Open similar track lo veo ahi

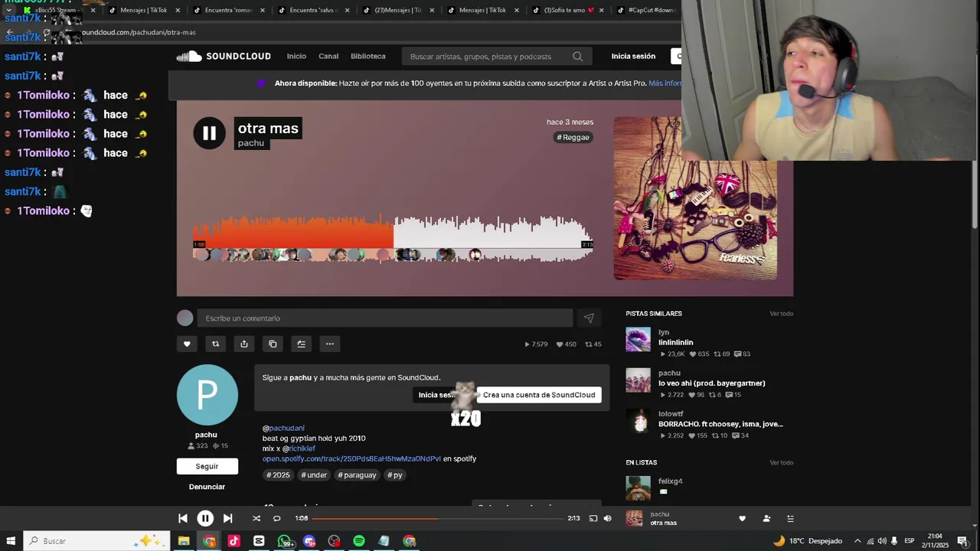711,383
